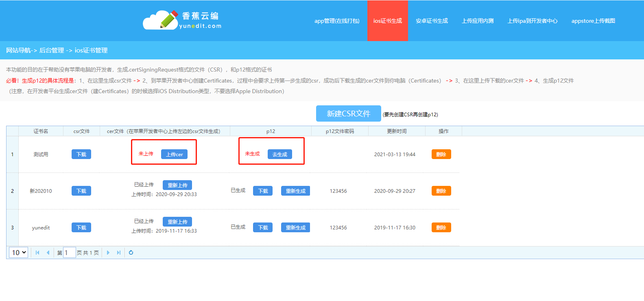This screenshot has height=301, width=644.
Task: Click 上传cer button for 测试用
Action: pyautogui.click(x=174, y=154)
